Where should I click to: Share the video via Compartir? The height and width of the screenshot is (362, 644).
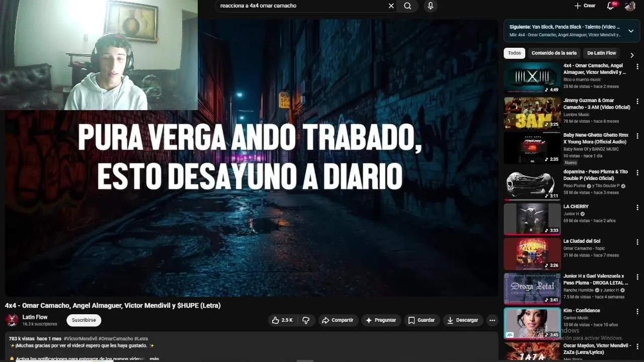point(338,320)
